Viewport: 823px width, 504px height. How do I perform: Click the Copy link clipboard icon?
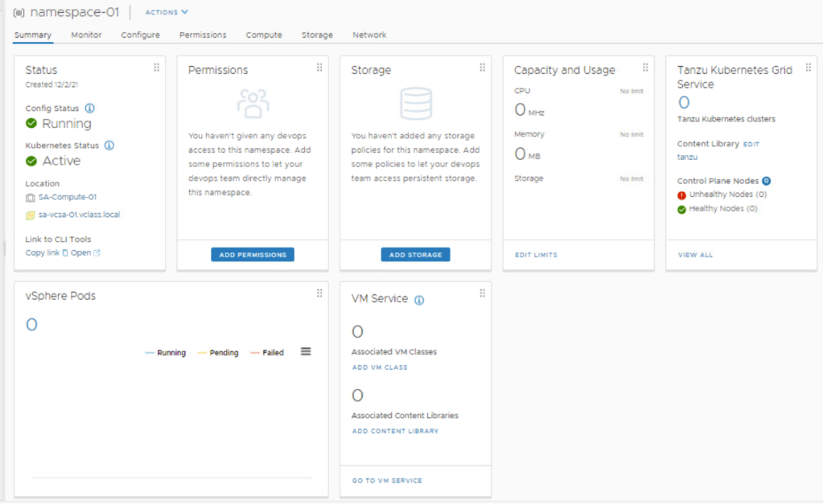(65, 253)
